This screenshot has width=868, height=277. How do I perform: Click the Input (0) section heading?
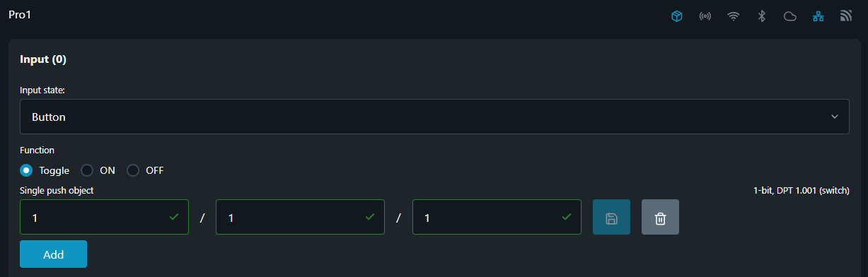pos(43,59)
